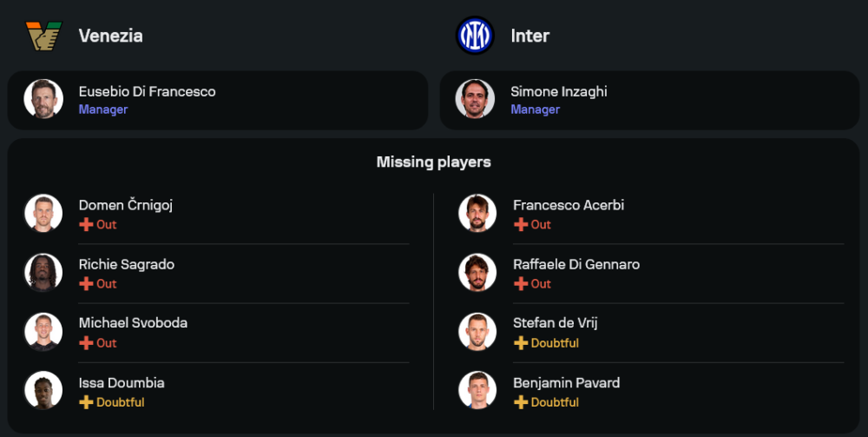Click Stefan de Vrij's player avatar

click(x=477, y=332)
